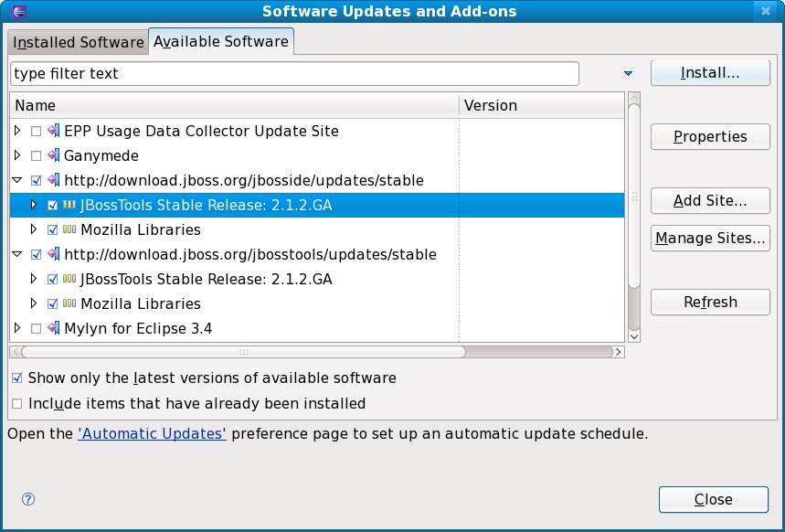The width and height of the screenshot is (785, 532).
Task: Open the filter view menu dropdown arrow
Action: tap(628, 73)
